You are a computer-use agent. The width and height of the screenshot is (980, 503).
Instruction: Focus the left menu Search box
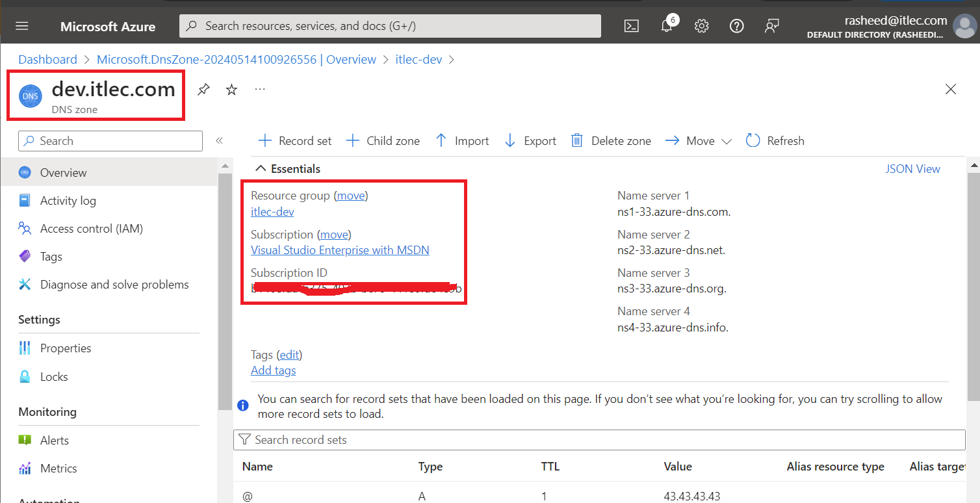pos(110,141)
